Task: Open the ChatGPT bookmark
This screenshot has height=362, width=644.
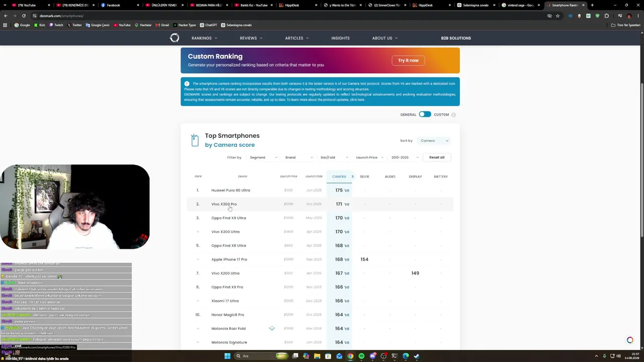Action: pos(209,25)
